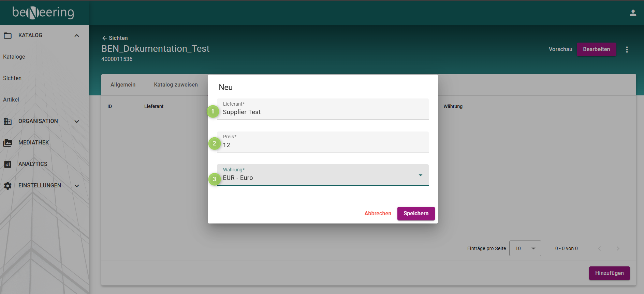Open the user account icon
The width and height of the screenshot is (644, 294).
pos(633,13)
